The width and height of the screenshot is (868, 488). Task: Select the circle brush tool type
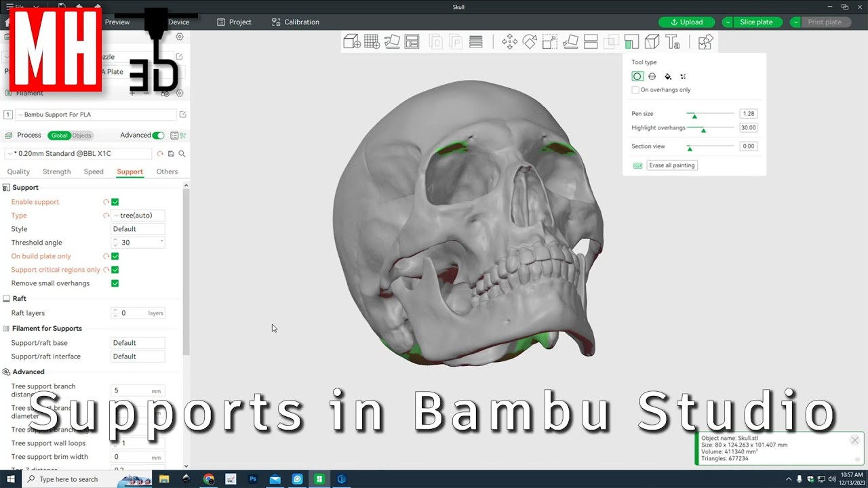coord(637,77)
